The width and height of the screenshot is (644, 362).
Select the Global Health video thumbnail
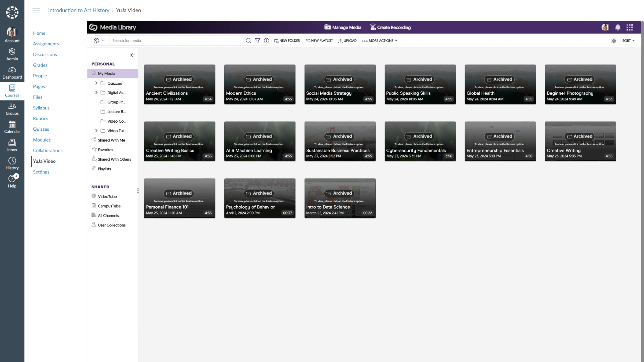[500, 84]
